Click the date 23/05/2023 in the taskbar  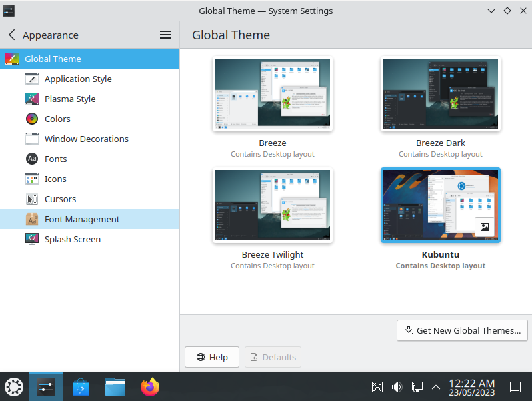tap(471, 392)
